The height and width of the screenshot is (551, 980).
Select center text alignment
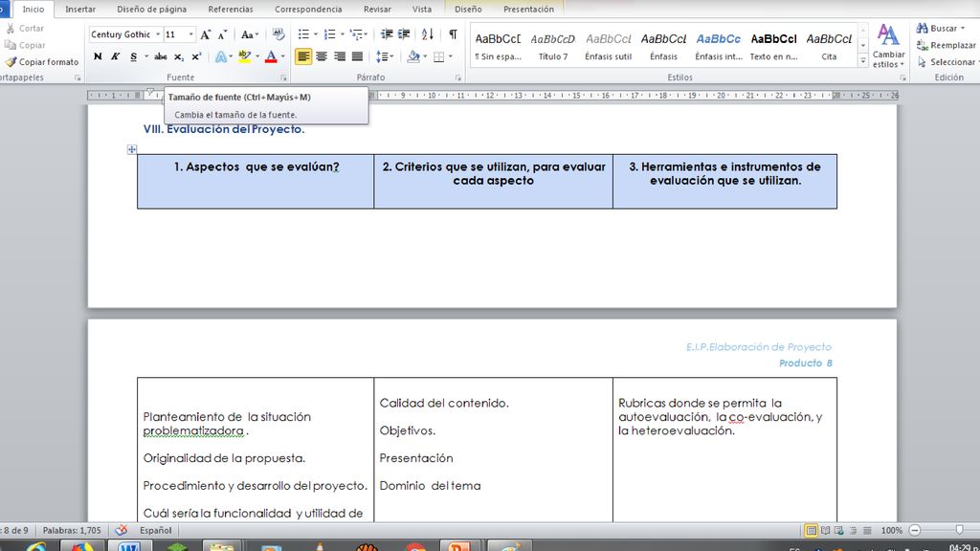point(322,56)
